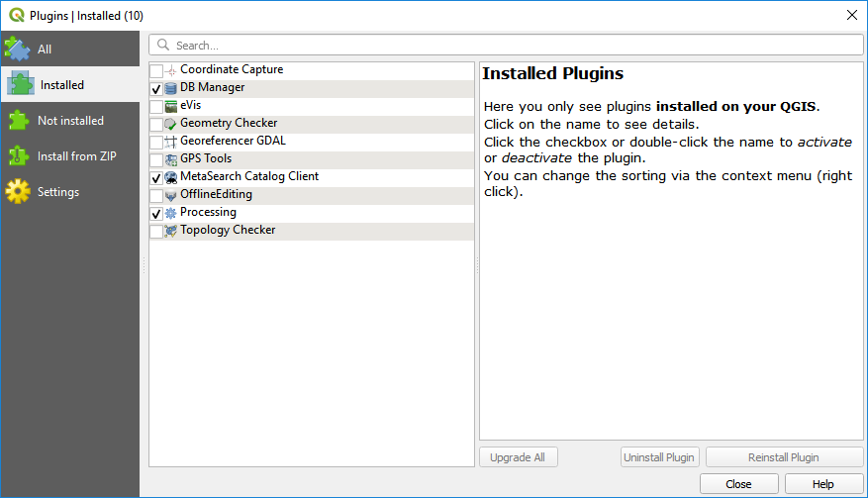Click the GPS Tools plugin icon
Image resolution: width=868 pixels, height=498 pixels.
click(171, 159)
